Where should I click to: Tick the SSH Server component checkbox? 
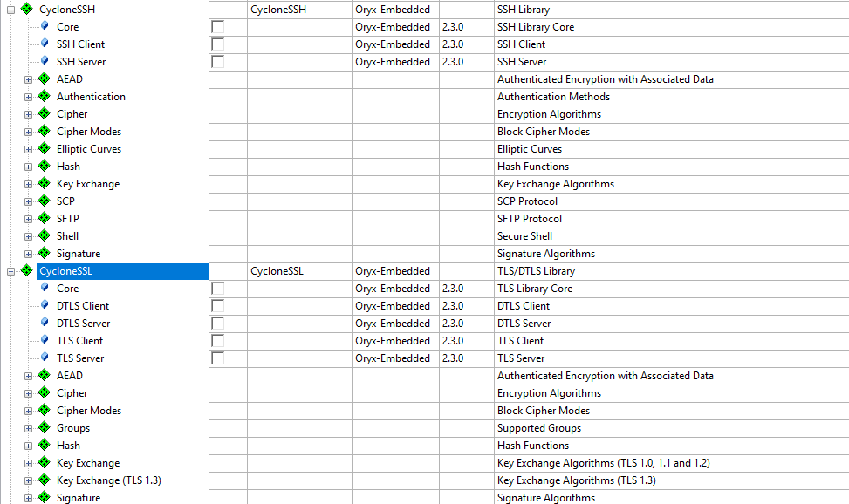218,62
